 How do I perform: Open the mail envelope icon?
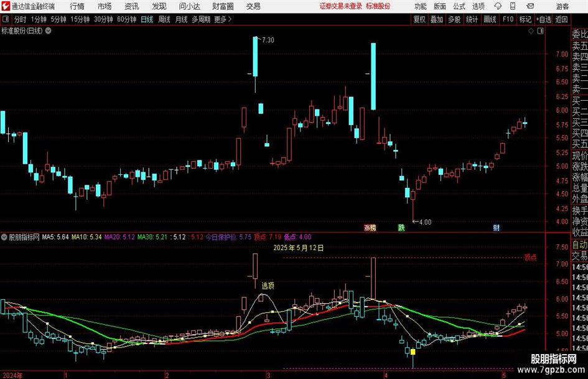click(530, 6)
